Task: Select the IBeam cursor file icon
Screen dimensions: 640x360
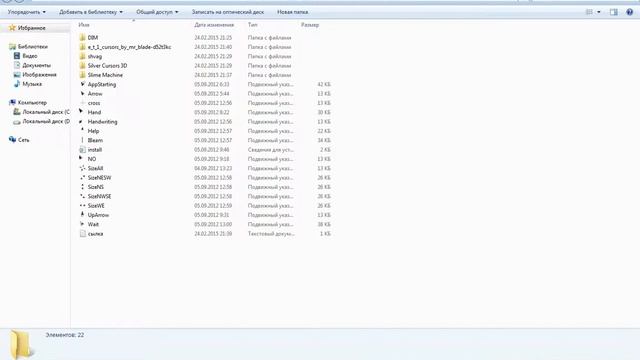Action: pos(82,140)
